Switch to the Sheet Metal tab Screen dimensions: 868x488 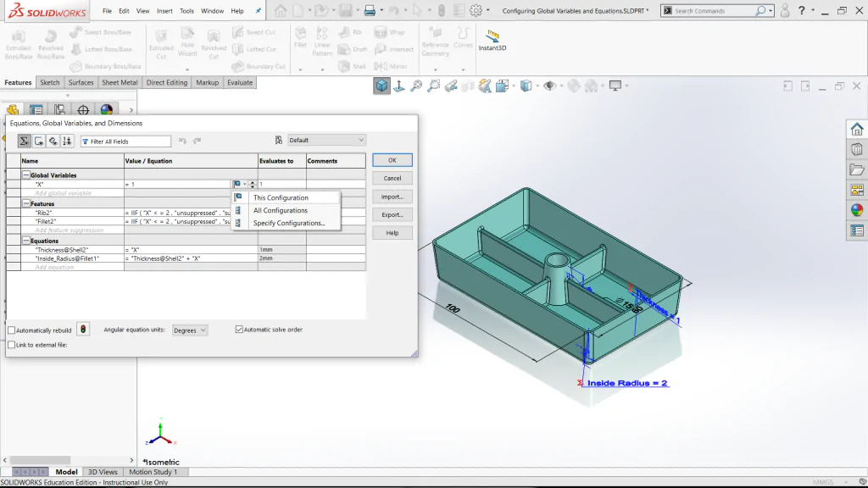[x=120, y=82]
